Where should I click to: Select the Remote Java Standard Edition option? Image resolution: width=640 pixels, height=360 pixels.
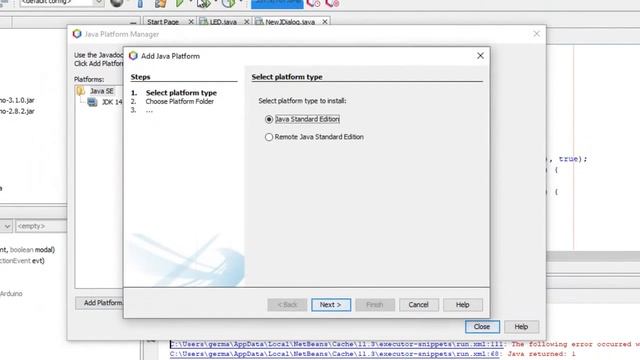(269, 137)
